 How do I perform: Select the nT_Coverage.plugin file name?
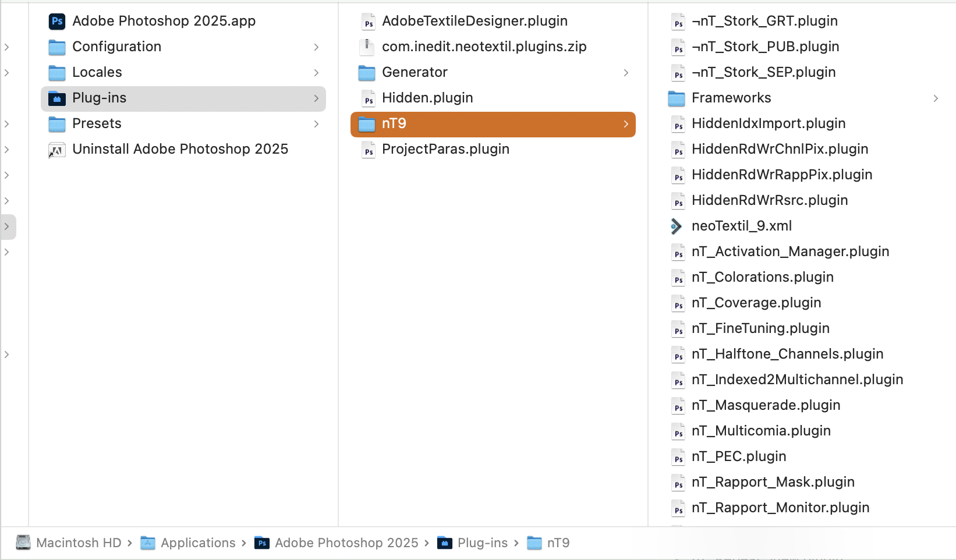tap(756, 303)
